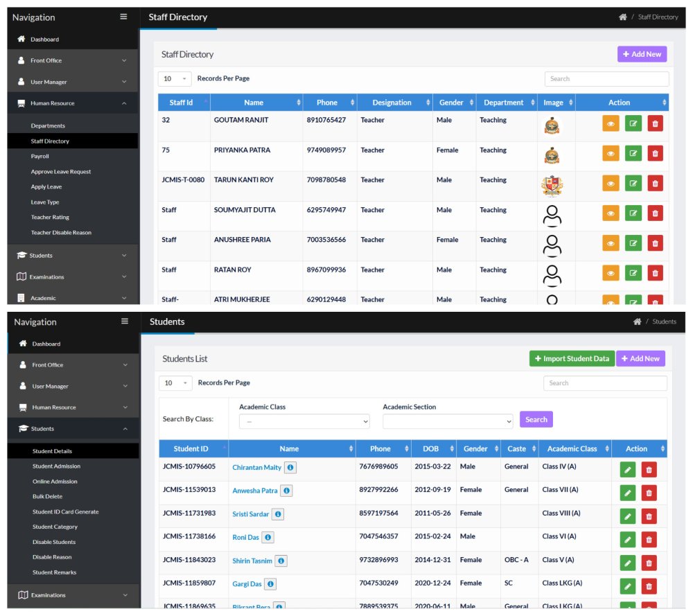This screenshot has width=693, height=616.
Task: Edit RATAN ROY staff record
Action: coord(633,273)
